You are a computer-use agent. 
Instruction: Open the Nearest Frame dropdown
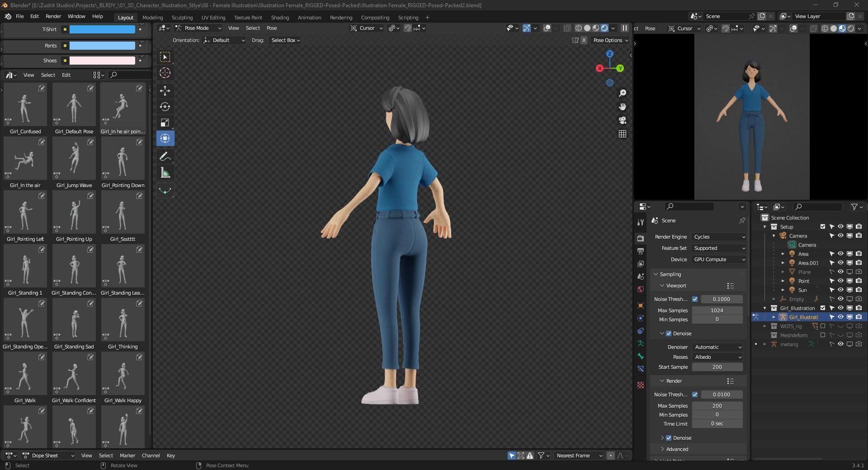[x=579, y=456]
